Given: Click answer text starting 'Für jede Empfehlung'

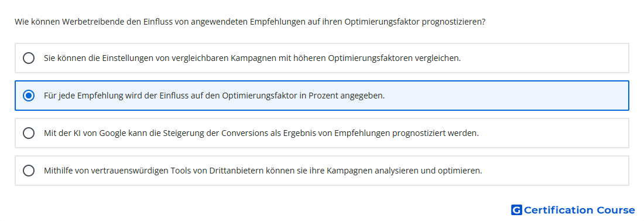Looking at the screenshot, I should pos(214,96).
